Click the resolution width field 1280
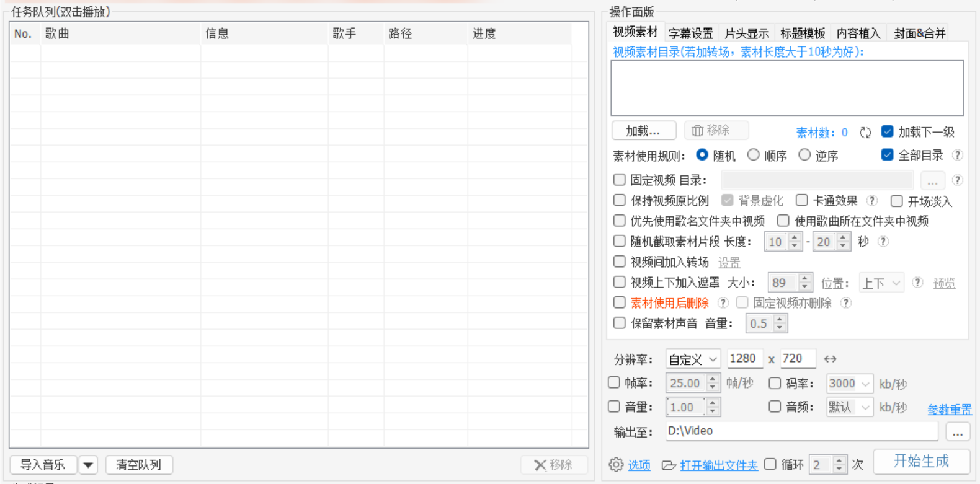Screen dimensions: 980x484 pyautogui.click(x=745, y=359)
